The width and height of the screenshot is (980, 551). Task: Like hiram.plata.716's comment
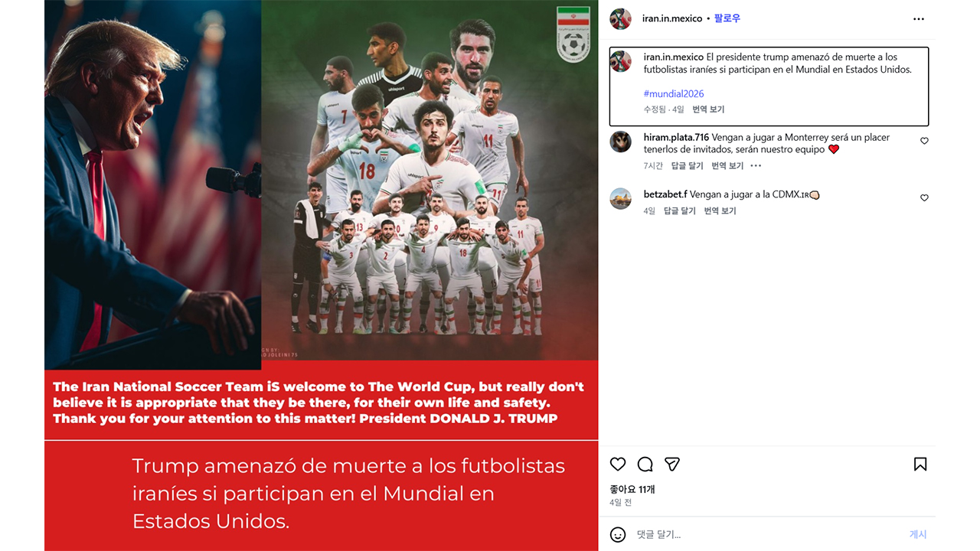pos(924,141)
